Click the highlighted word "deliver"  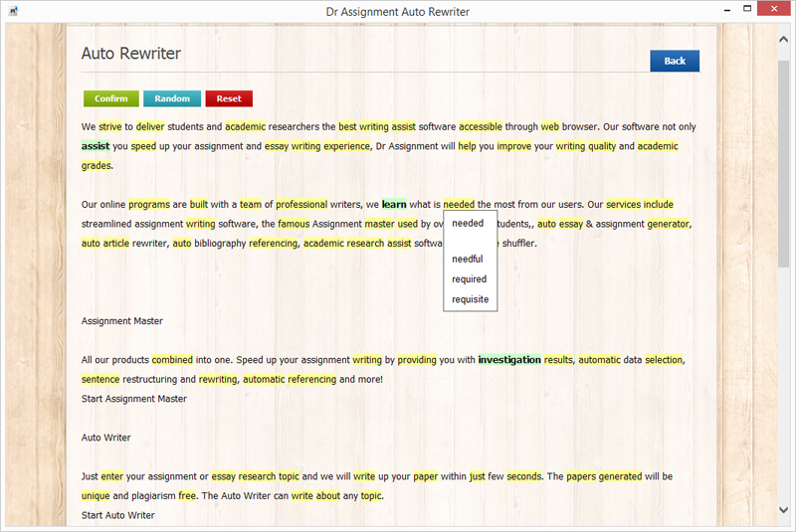(x=150, y=127)
